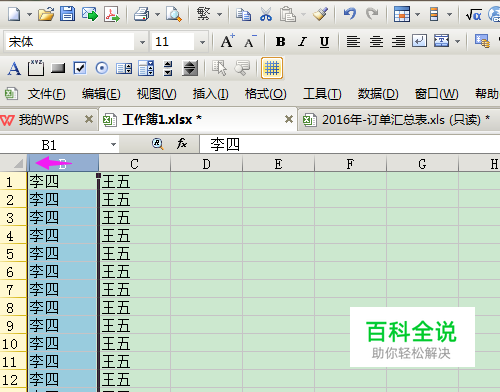Align text right
This screenshot has height=392, width=500.
(398, 42)
